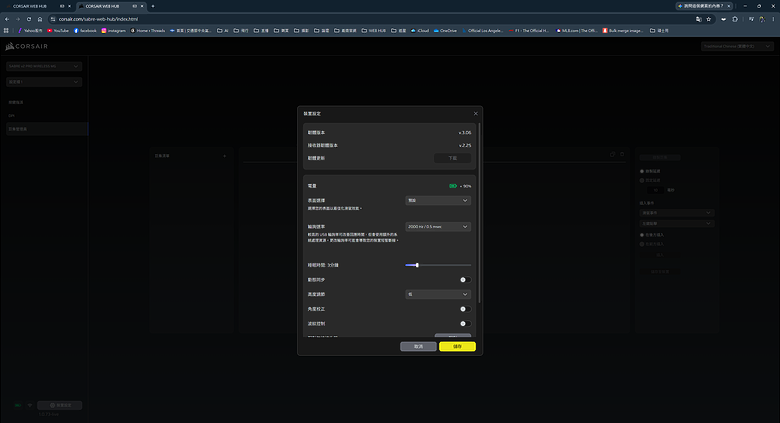Click the yellow save button
Viewport: 780px width, 423px height.
457,346
